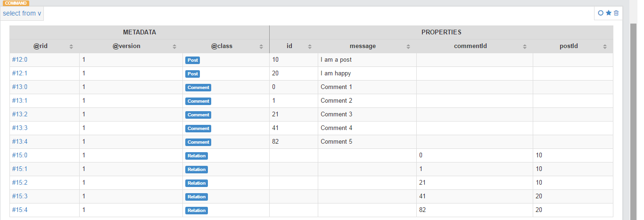Sort by @class using its sort arrows
Screen dimensions: 644x220
coord(261,47)
